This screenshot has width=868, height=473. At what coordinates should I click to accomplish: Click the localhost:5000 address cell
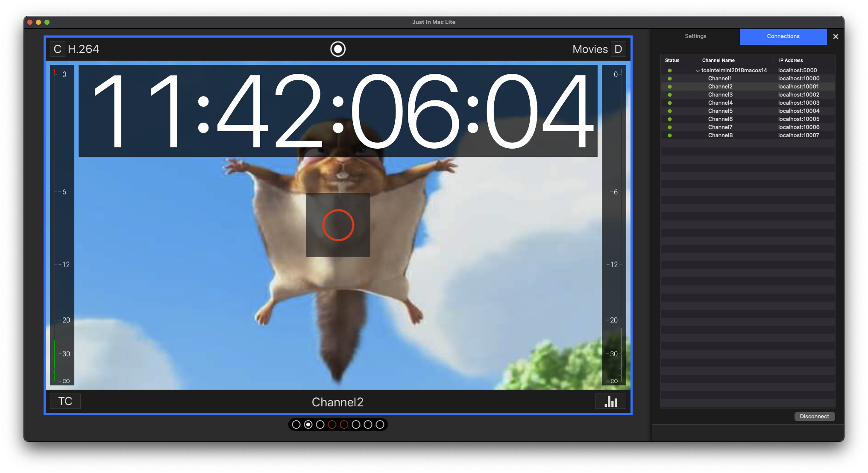coord(798,71)
